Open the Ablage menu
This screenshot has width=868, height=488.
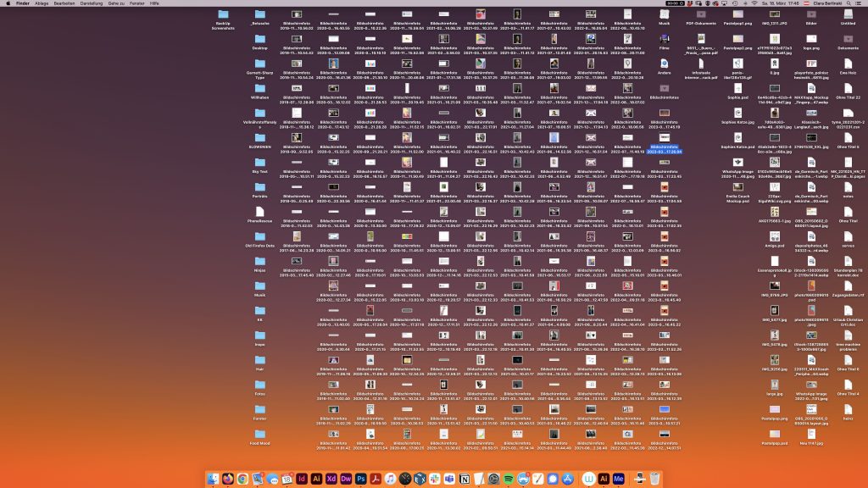pyautogui.click(x=42, y=3)
